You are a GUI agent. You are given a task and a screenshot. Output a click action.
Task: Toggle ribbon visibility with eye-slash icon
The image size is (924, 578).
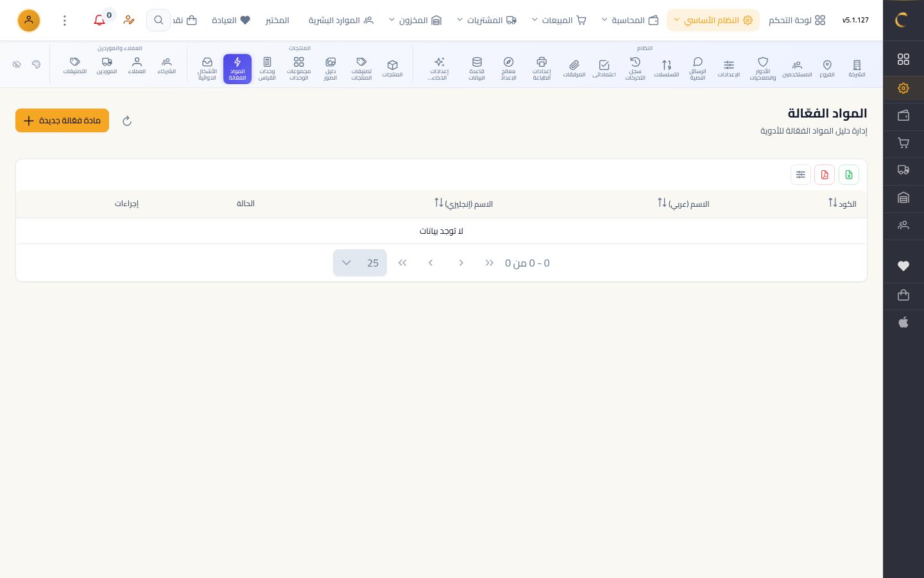coord(17,64)
